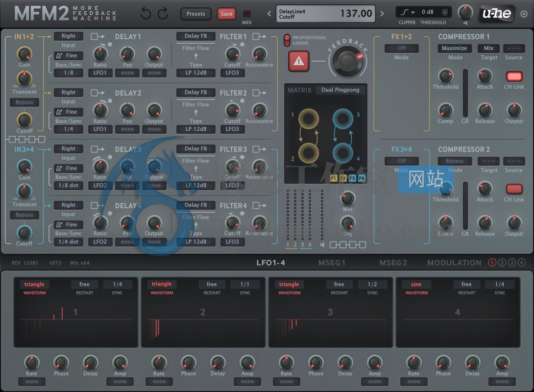
Task: Click the red Save button
Action: pos(226,14)
